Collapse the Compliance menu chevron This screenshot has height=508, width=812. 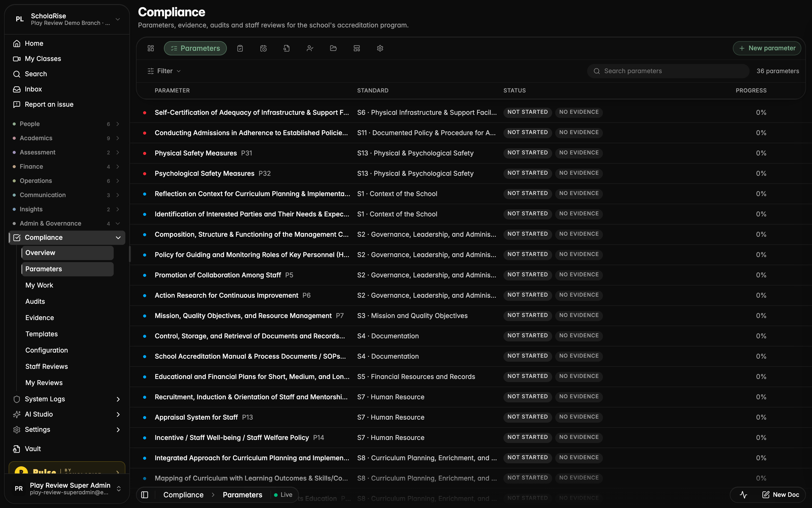pos(118,237)
